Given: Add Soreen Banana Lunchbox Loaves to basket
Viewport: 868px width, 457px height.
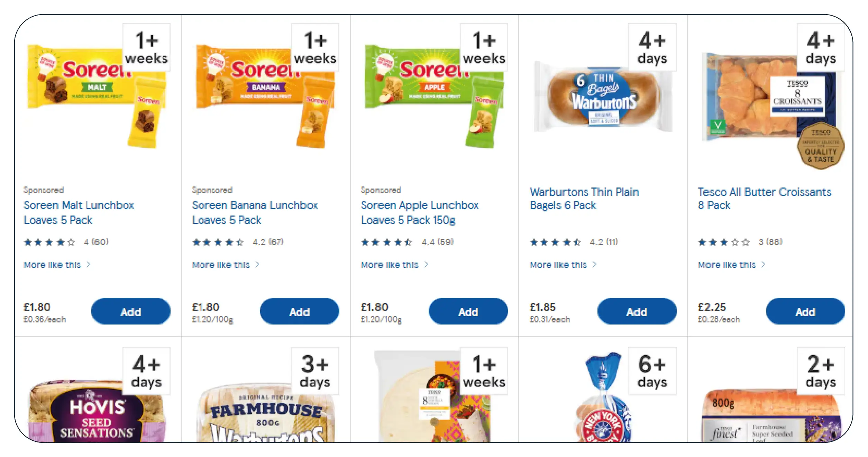Looking at the screenshot, I should click(x=299, y=311).
